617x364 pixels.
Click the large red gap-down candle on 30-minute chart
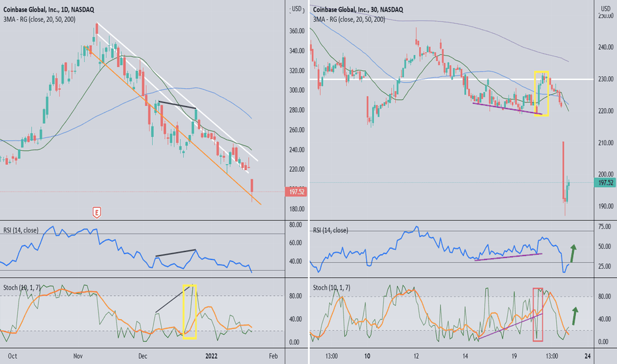click(x=563, y=170)
